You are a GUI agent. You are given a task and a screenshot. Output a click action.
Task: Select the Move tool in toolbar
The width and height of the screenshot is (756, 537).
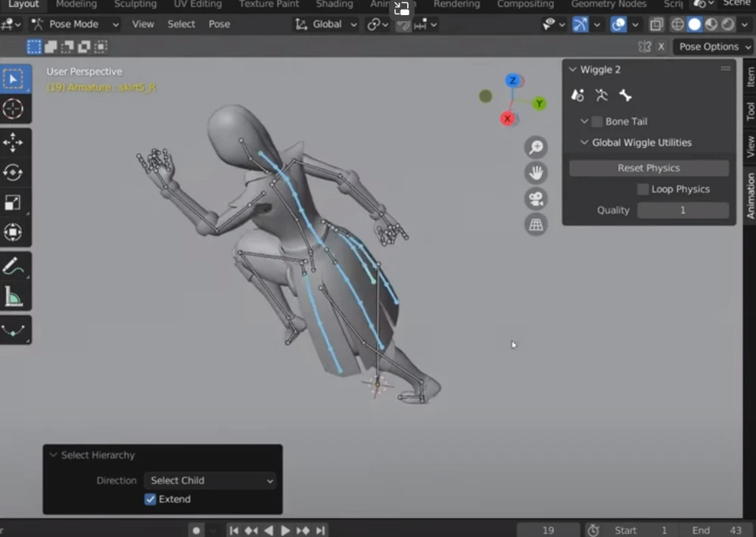14,142
